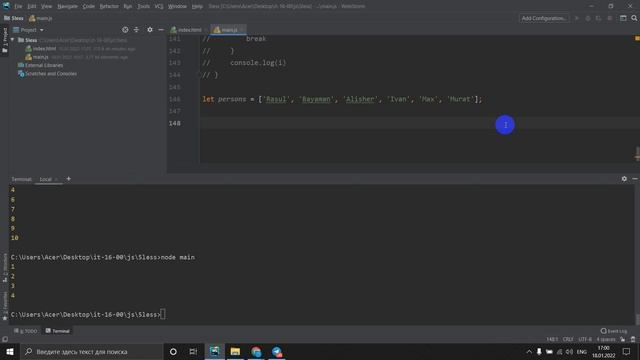Open Windows Start menu
Viewport: 640px width, 360px height.
[9, 351]
